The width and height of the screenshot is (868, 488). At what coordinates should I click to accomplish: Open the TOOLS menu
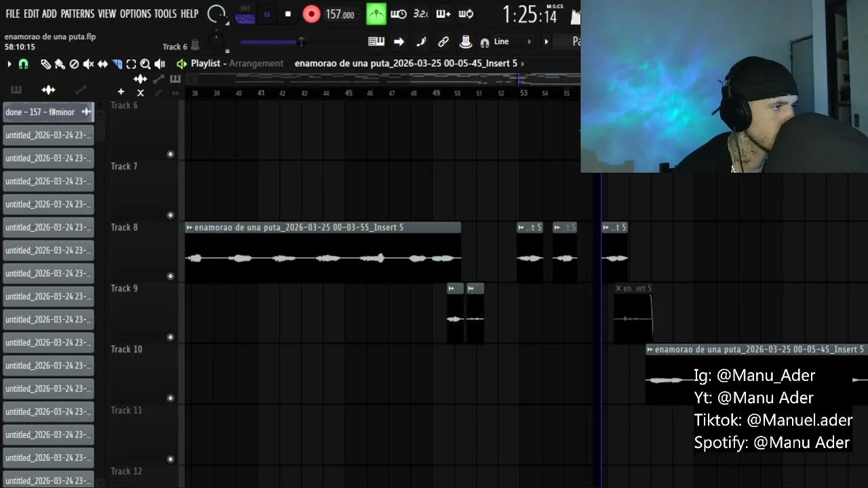(165, 14)
